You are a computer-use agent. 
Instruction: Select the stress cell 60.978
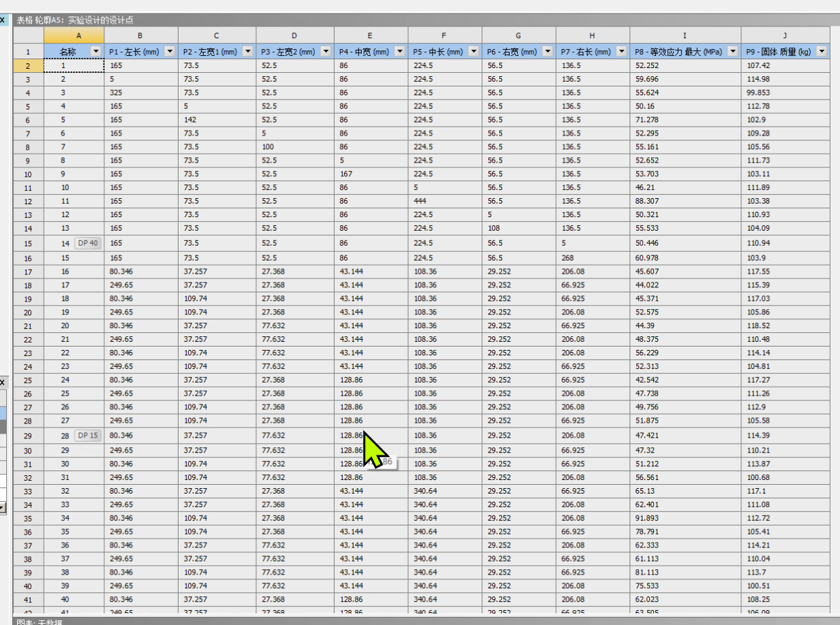(x=685, y=258)
